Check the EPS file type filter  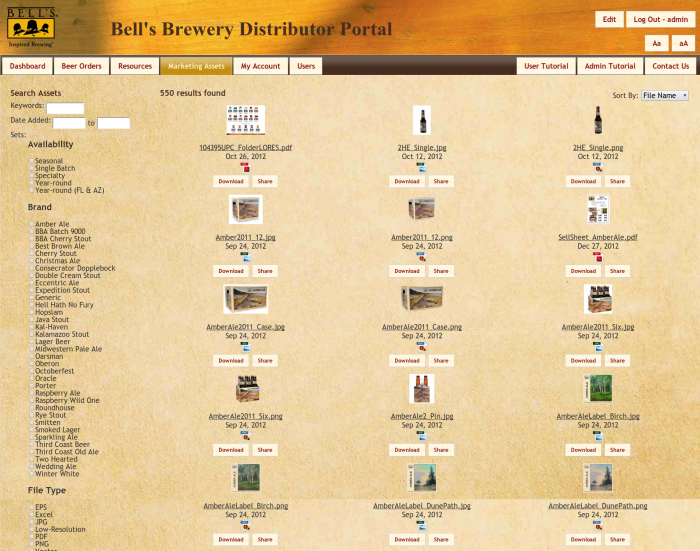[32, 507]
